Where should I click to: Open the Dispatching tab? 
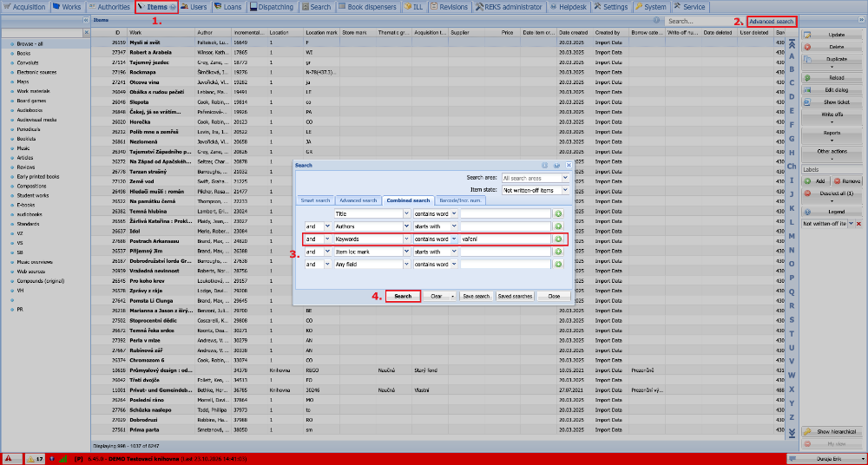272,7
